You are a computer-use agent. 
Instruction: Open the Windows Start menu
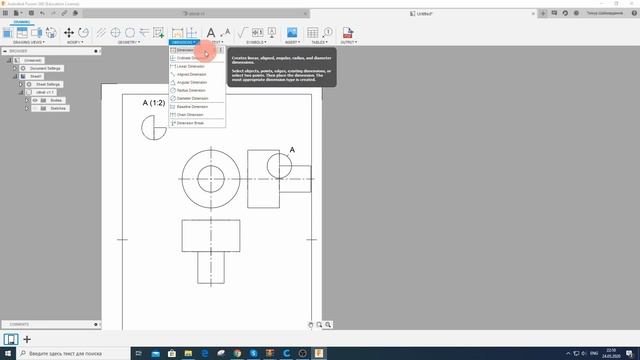pos(8,353)
